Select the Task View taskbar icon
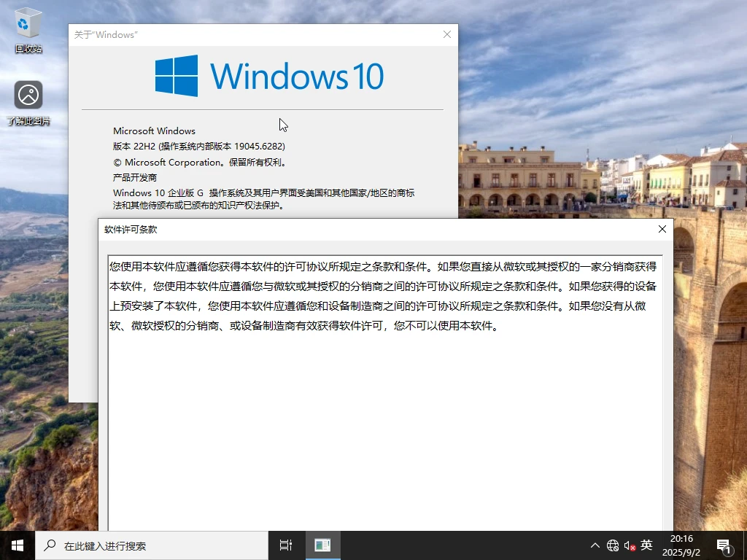This screenshot has width=747, height=560. click(285, 545)
